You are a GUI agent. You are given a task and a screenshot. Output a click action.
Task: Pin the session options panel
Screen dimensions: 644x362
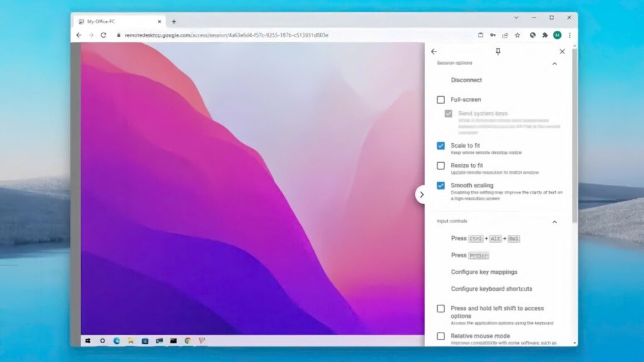(498, 52)
